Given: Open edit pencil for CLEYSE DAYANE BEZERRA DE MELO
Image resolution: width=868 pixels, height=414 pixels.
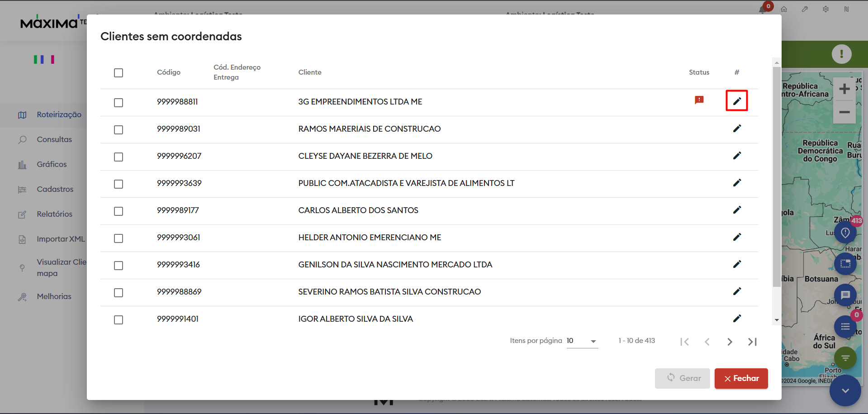Looking at the screenshot, I should tap(737, 156).
